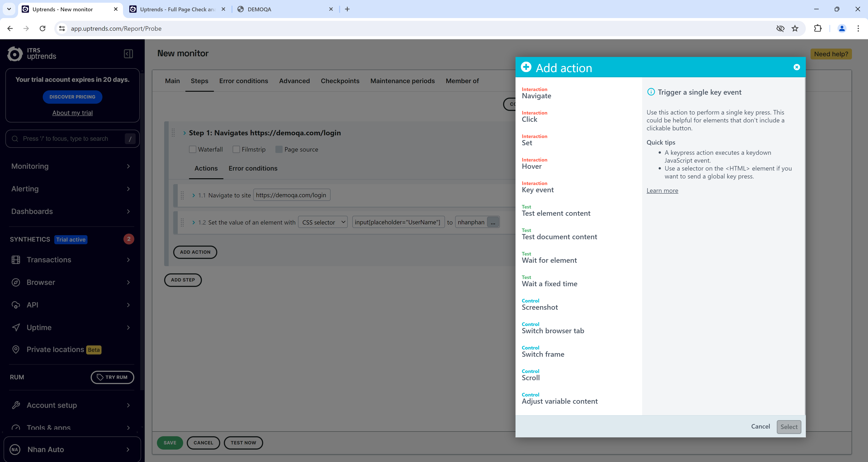Toggle the Page source checkbox

(x=279, y=149)
